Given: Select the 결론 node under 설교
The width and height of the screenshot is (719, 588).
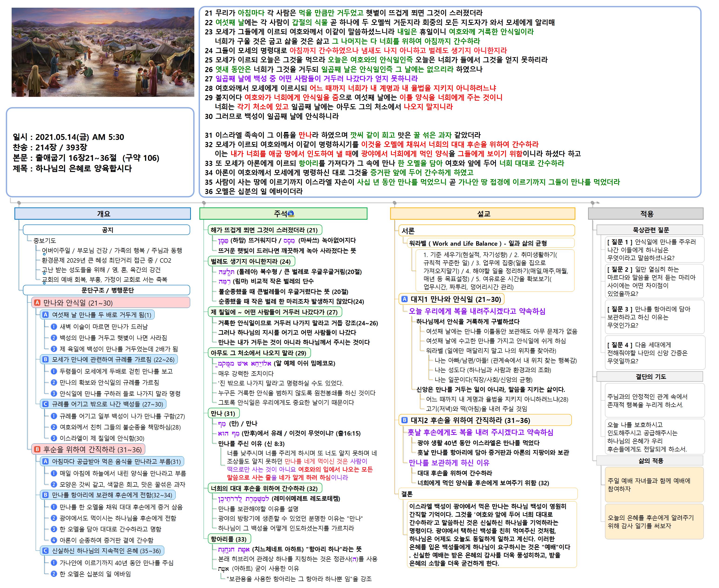Looking at the screenshot, I should pyautogui.click(x=488, y=494).
